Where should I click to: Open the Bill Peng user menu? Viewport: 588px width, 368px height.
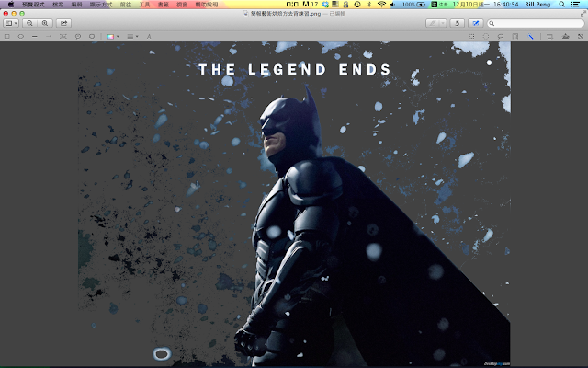tap(537, 5)
